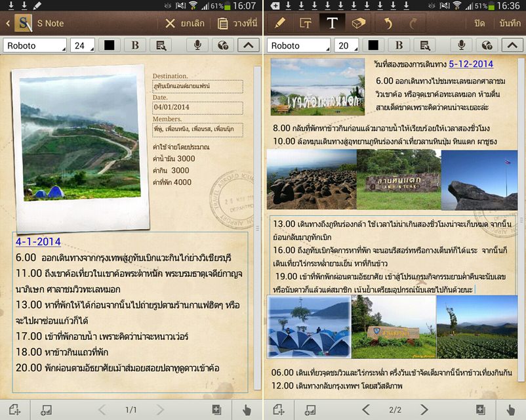Tap the cabbage field photo
526x420 pixels.
[477, 327]
